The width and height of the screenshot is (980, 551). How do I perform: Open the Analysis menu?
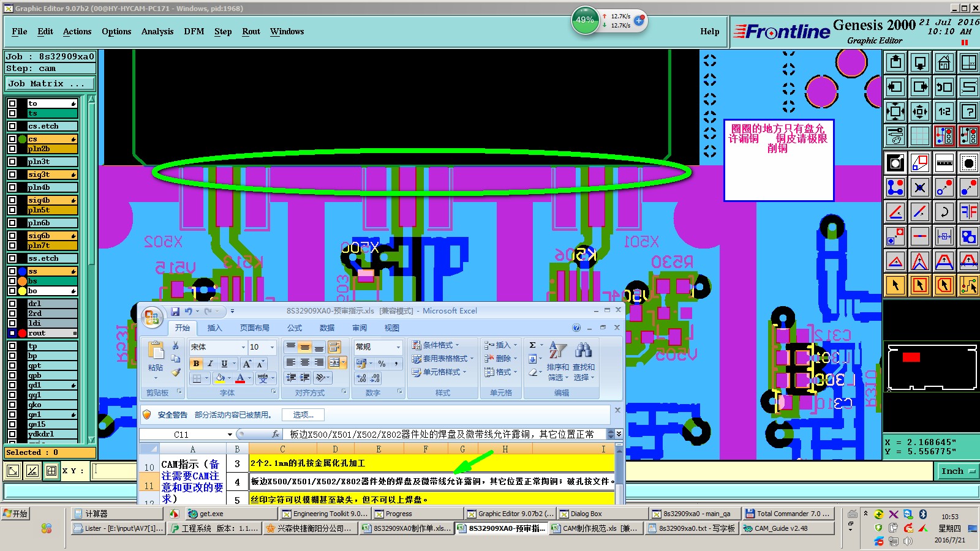click(157, 31)
